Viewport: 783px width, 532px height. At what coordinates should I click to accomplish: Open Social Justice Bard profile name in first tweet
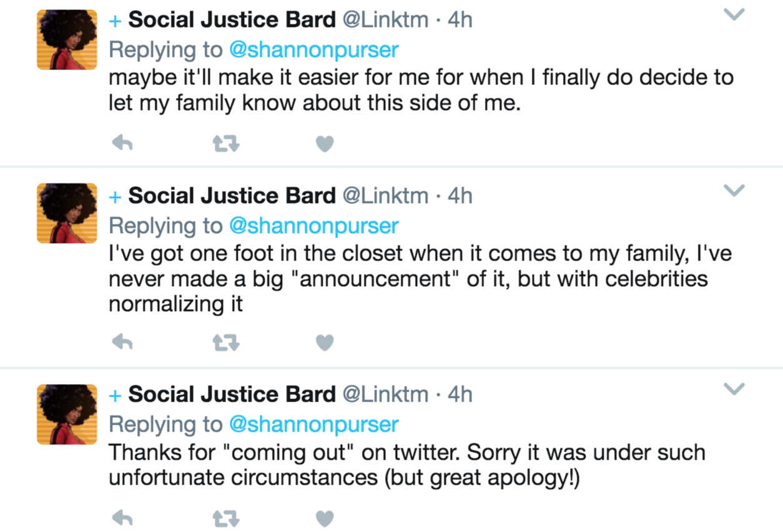[232, 20]
